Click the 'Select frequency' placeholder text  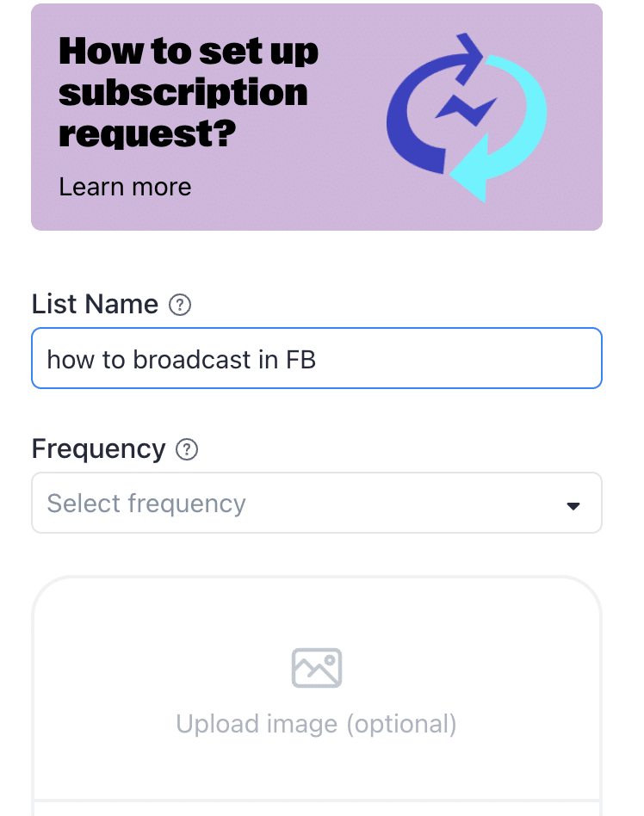pyautogui.click(x=146, y=504)
